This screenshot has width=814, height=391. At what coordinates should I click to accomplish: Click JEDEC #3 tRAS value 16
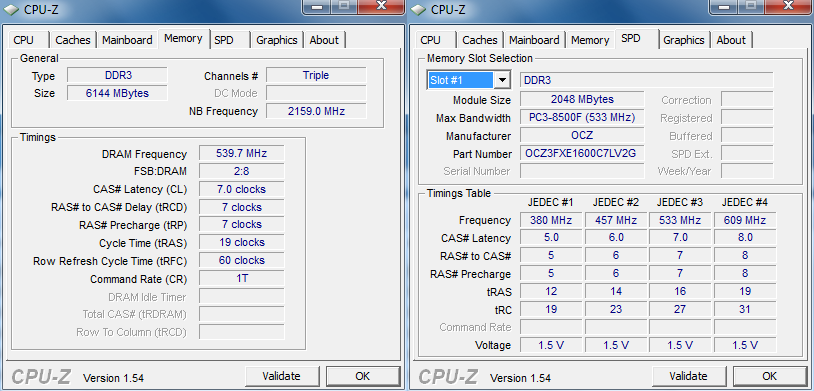[x=680, y=291]
